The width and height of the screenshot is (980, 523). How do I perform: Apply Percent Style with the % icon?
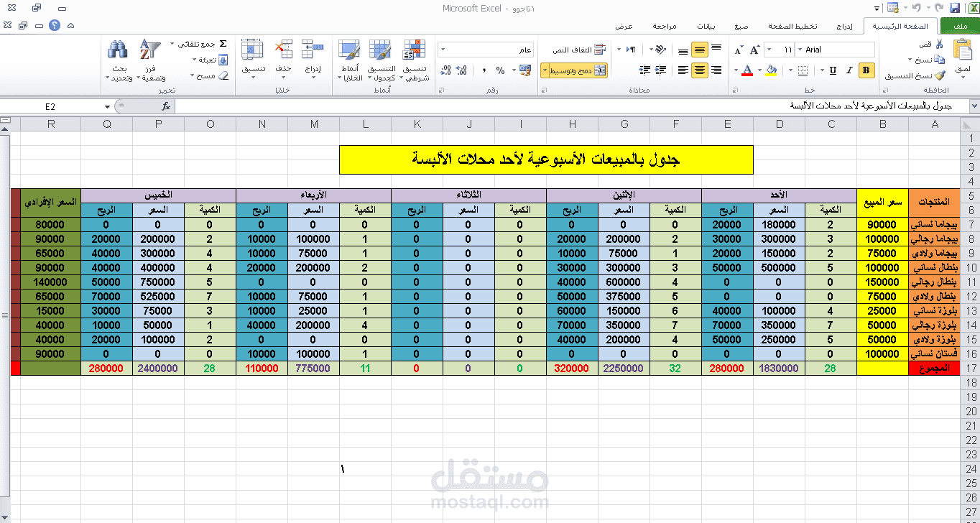click(501, 70)
